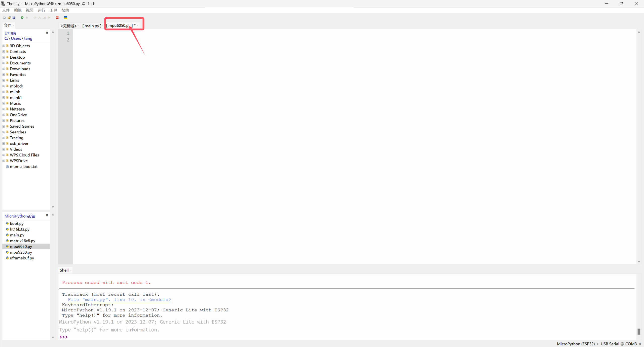This screenshot has width=644, height=347.
Task: Click MicroPython (ESP32) in the status bar
Action: (576, 344)
